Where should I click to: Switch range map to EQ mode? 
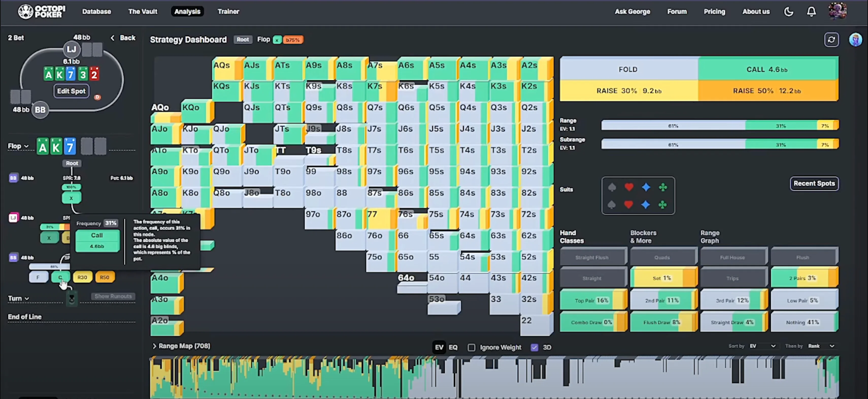[x=453, y=347]
